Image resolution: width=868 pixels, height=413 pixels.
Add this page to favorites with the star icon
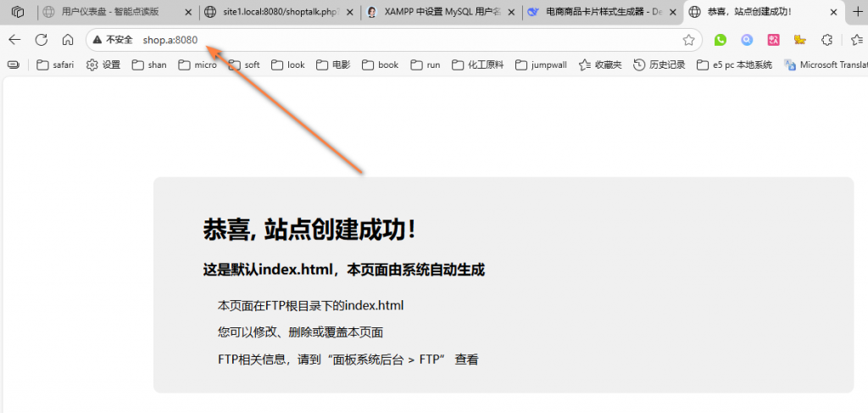[688, 40]
